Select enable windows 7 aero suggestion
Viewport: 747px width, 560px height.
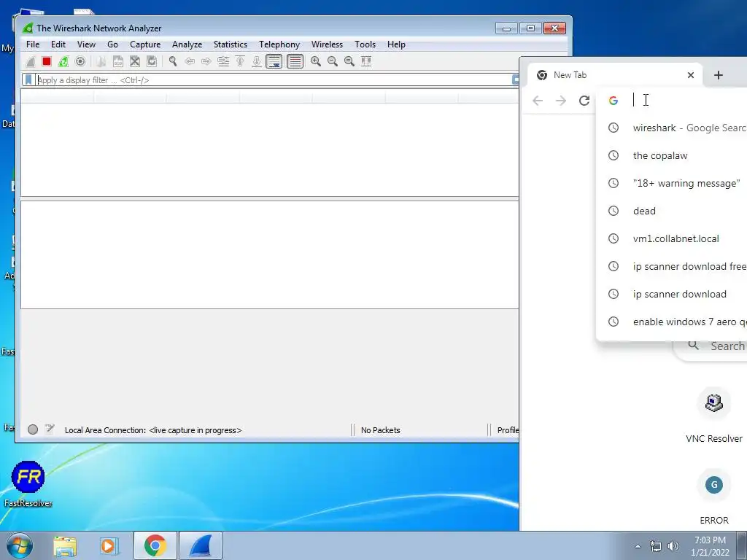(x=672, y=322)
